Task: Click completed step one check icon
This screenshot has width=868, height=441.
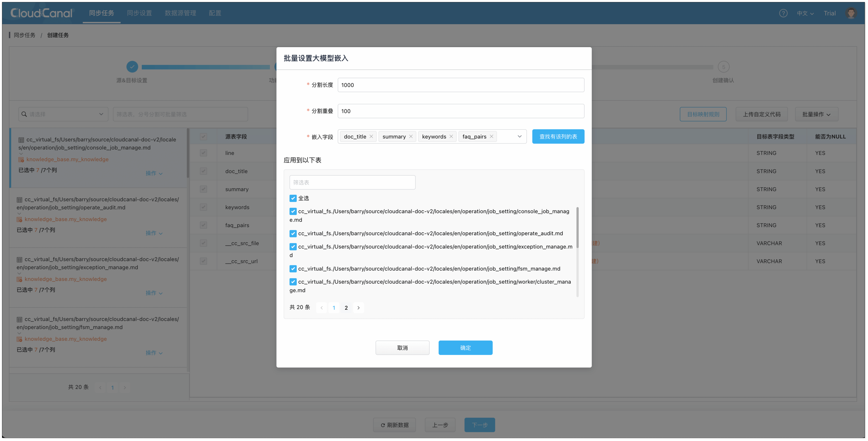Action: point(132,67)
